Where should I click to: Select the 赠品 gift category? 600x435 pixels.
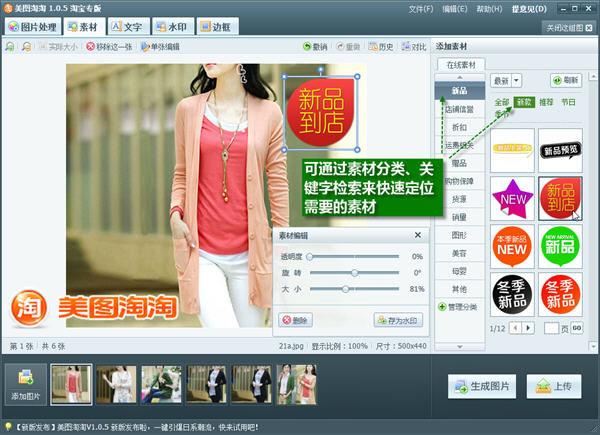pos(460,163)
